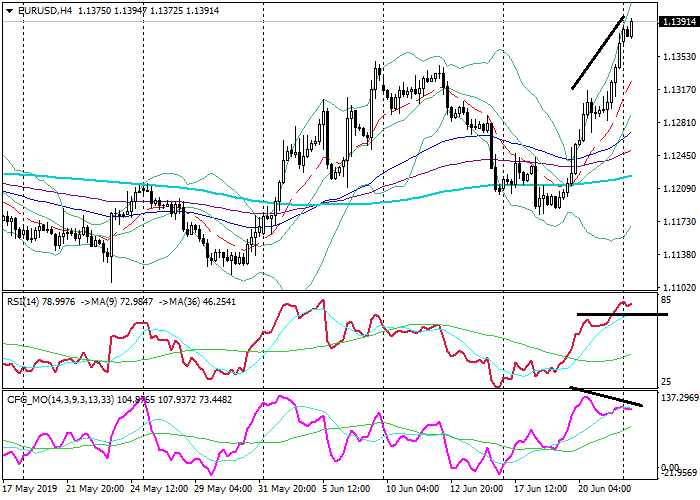This screenshot has height=500, width=700.
Task: Click the CFG_MO indicator label
Action: click(28, 398)
